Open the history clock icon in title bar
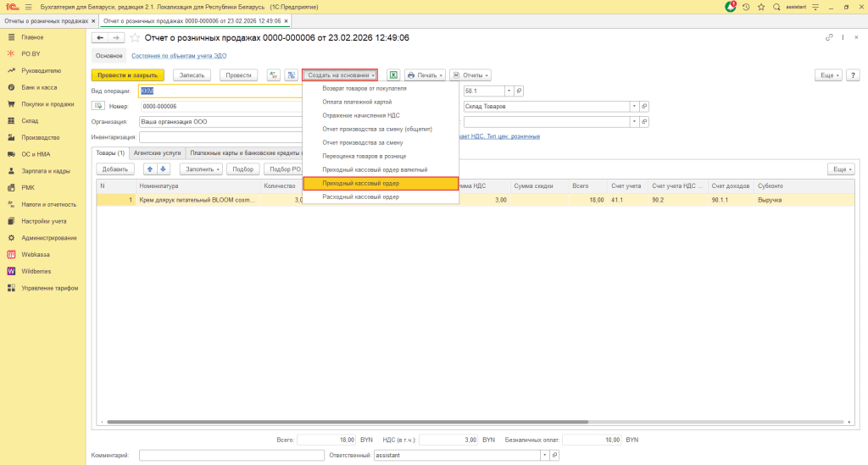The image size is (868, 465). coord(746,7)
